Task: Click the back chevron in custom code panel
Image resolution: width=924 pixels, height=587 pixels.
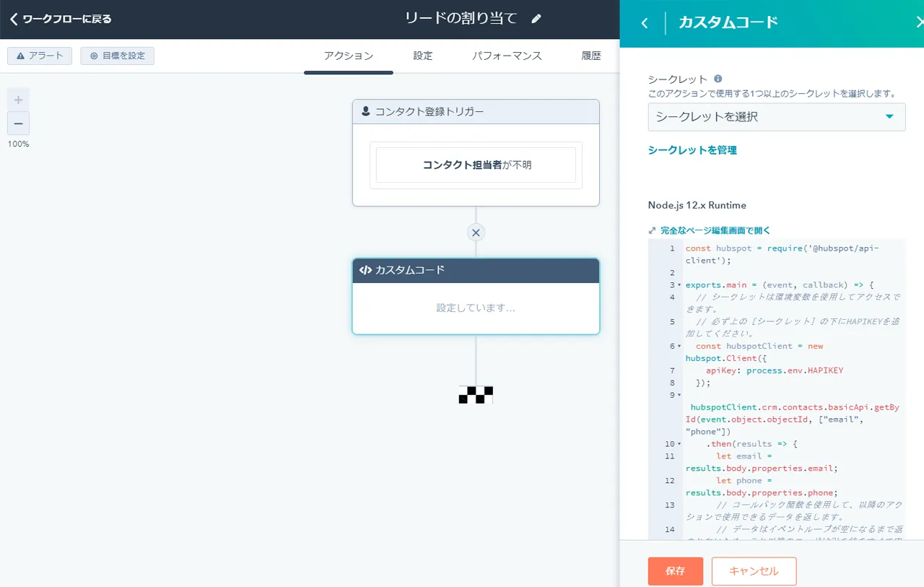Action: coord(645,23)
